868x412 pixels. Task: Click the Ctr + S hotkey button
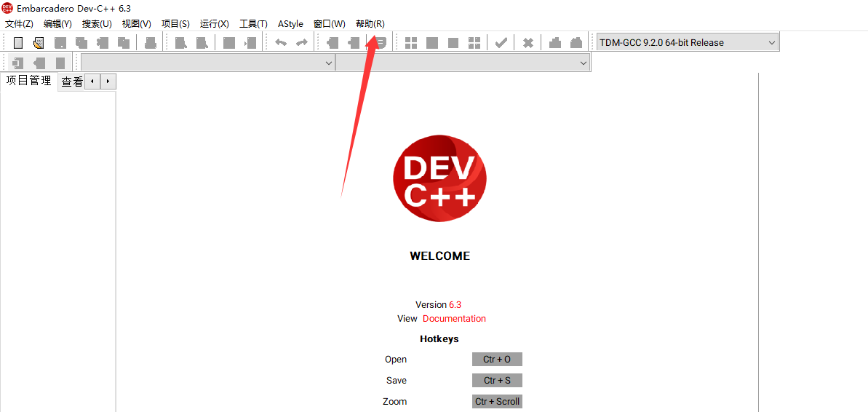pyautogui.click(x=497, y=381)
